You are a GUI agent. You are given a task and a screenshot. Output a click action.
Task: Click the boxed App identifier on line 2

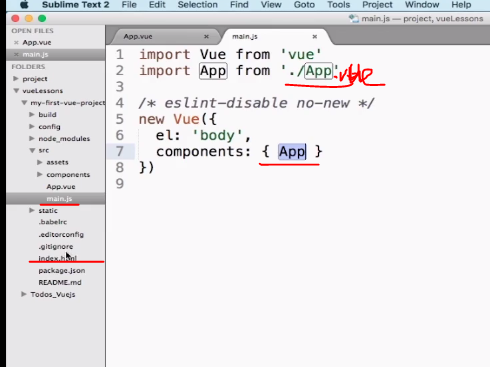pyautogui.click(x=213, y=71)
